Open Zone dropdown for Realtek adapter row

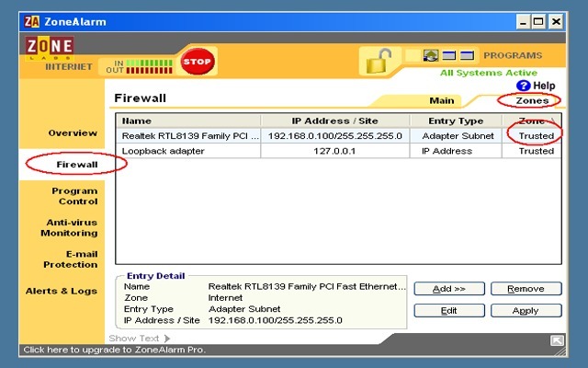[x=536, y=135]
